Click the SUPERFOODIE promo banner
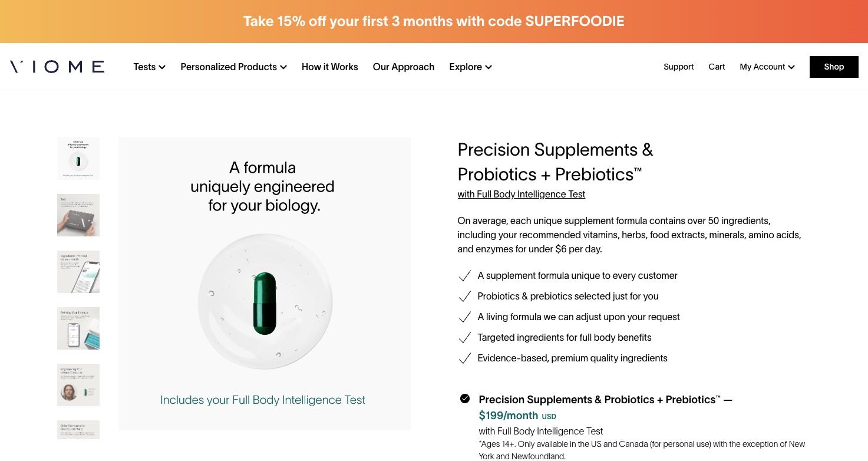The width and height of the screenshot is (868, 461). point(434,21)
